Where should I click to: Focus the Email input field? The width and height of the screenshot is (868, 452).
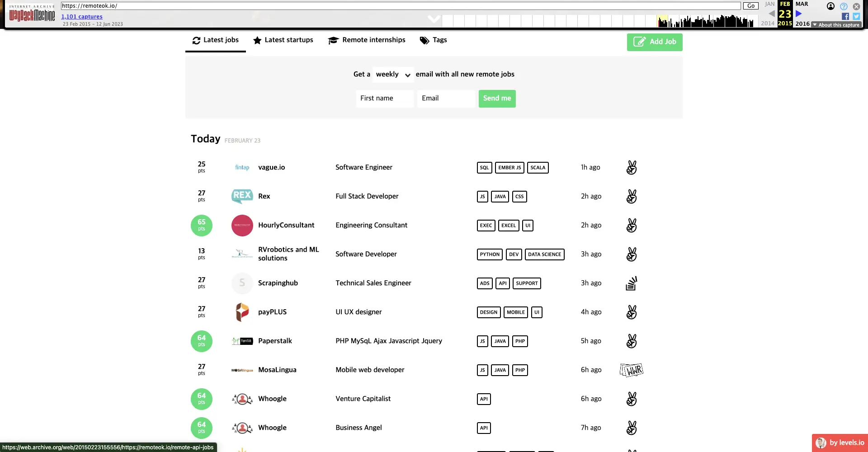[x=446, y=99]
